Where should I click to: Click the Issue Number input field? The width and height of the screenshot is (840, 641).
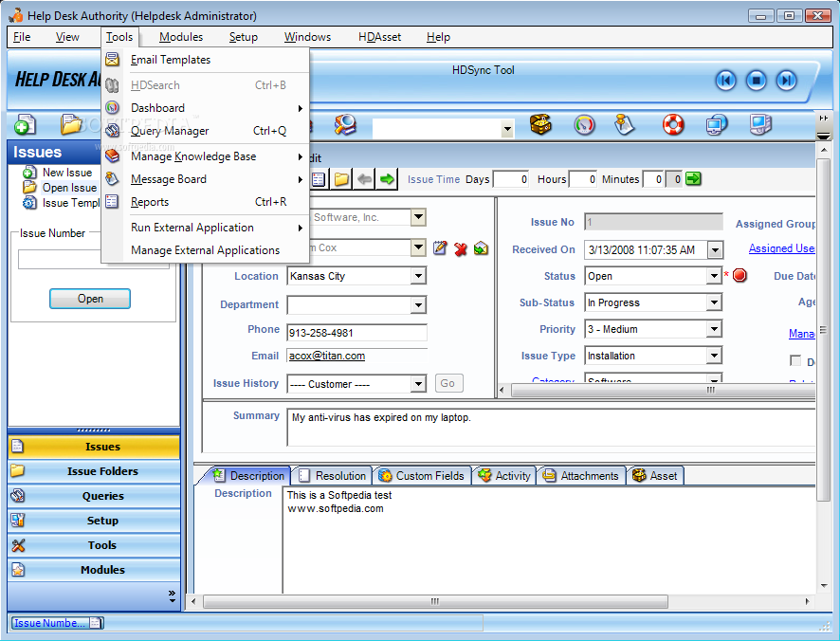pos(94,260)
